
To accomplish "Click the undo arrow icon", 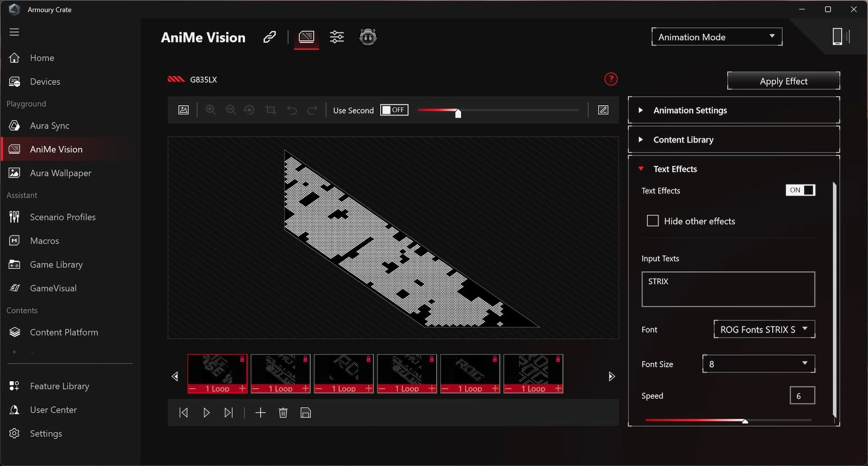I will pos(292,110).
